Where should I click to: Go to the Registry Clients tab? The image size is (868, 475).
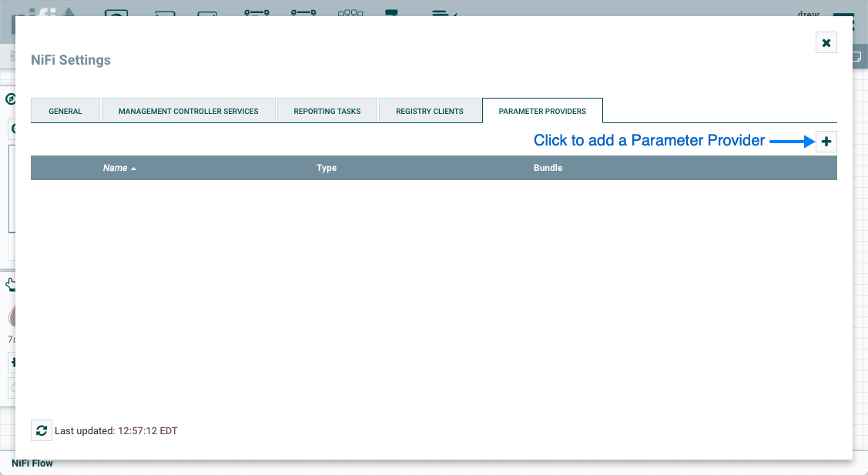pyautogui.click(x=430, y=111)
